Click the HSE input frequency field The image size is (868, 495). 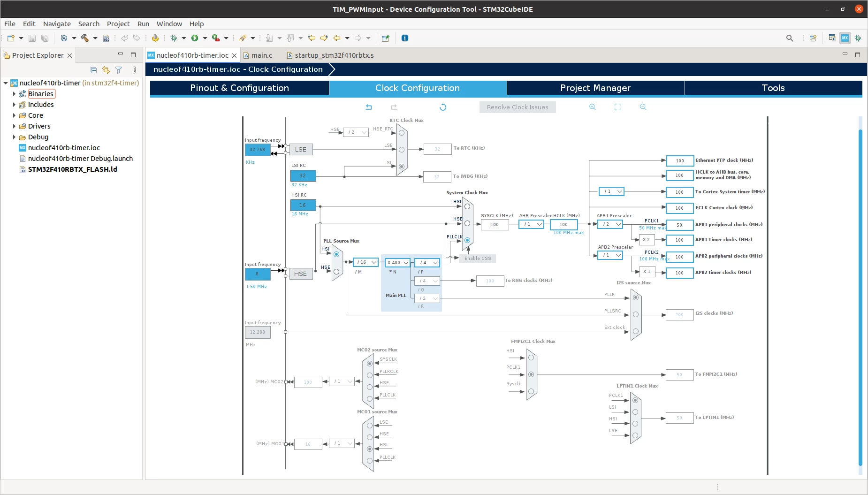pyautogui.click(x=258, y=274)
